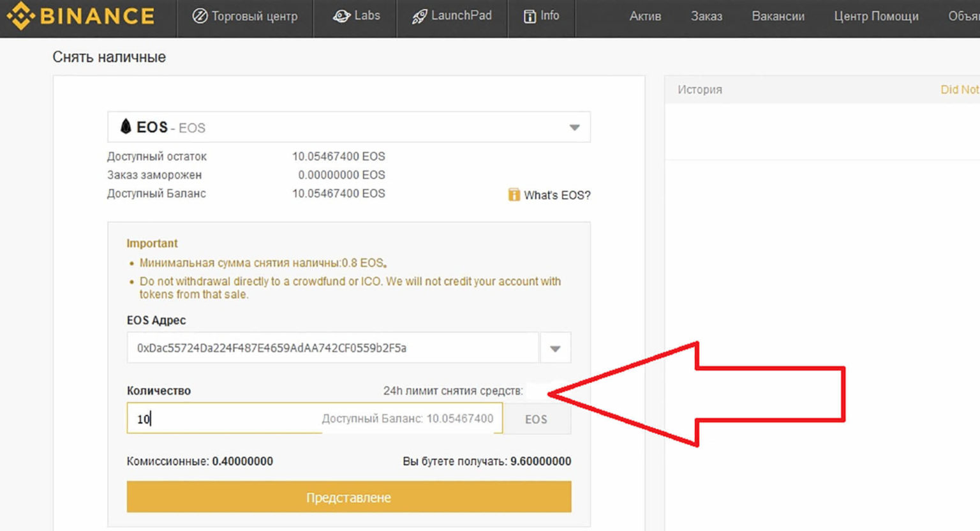Click Заказ заморожен 0.00000000 EOS value

coord(341,175)
